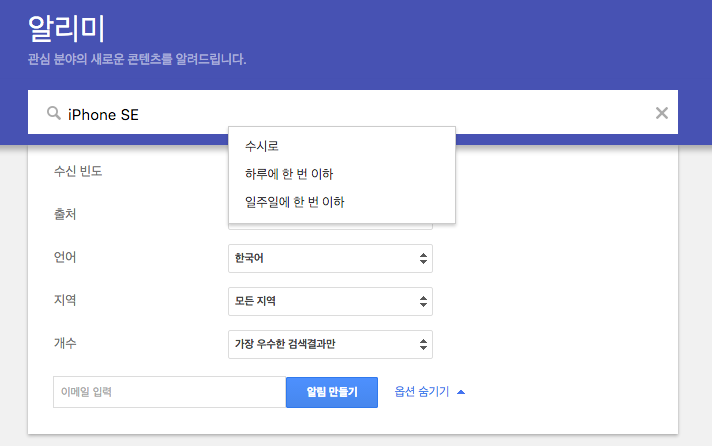Click the 개수 label

pyautogui.click(x=65, y=343)
